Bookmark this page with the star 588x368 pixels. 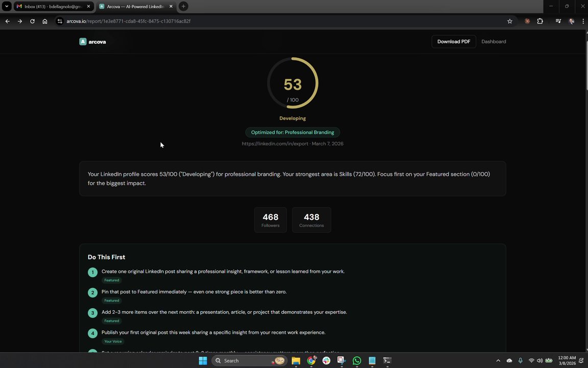(x=510, y=21)
